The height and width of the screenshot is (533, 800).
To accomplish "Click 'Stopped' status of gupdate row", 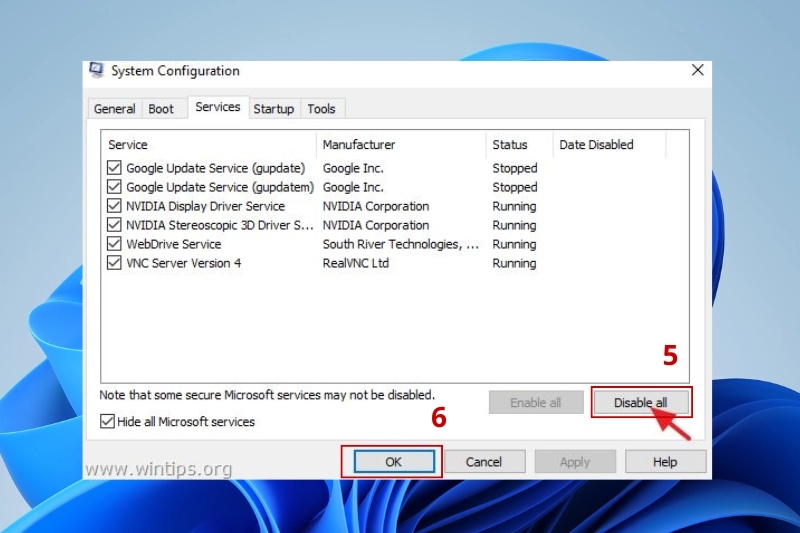I will 515,168.
